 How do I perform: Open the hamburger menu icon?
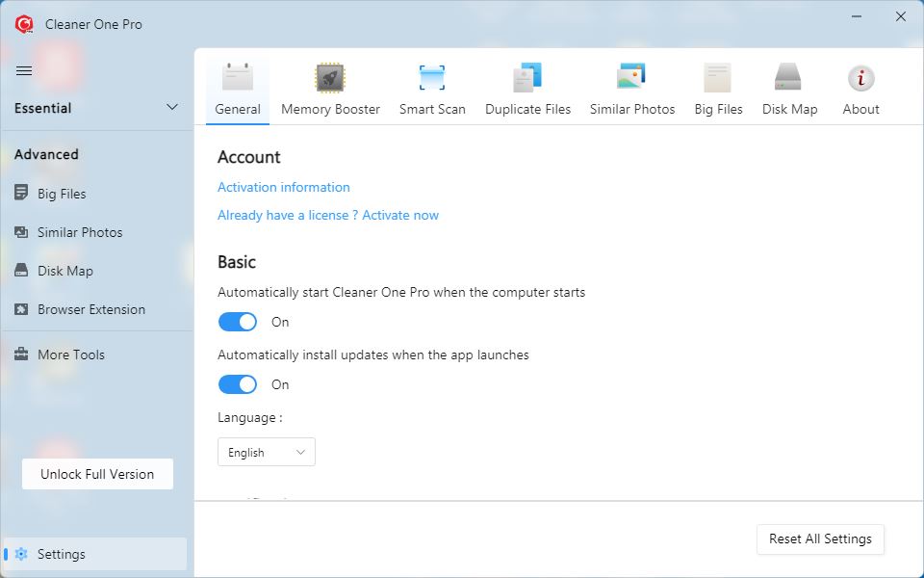click(x=24, y=70)
